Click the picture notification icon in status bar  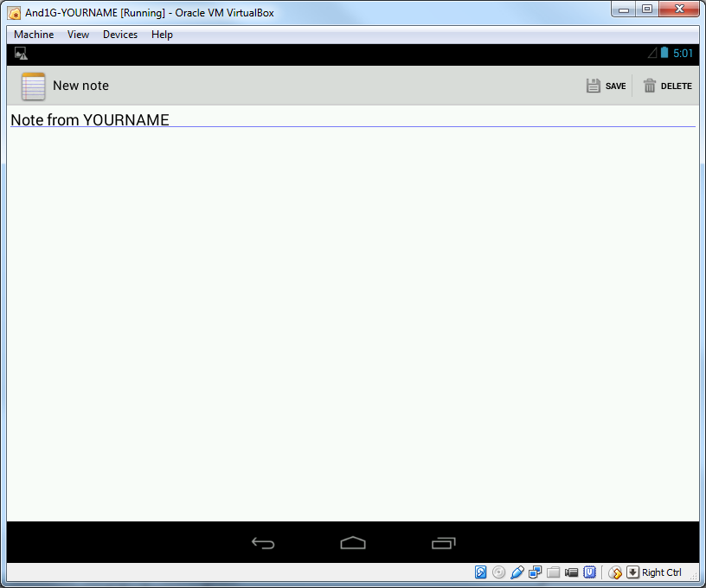click(21, 54)
